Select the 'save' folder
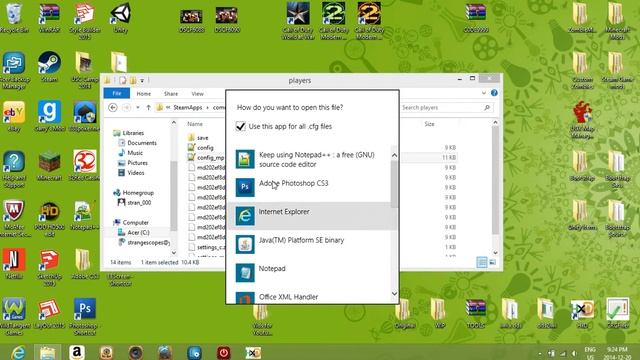640x360 pixels. coord(202,138)
